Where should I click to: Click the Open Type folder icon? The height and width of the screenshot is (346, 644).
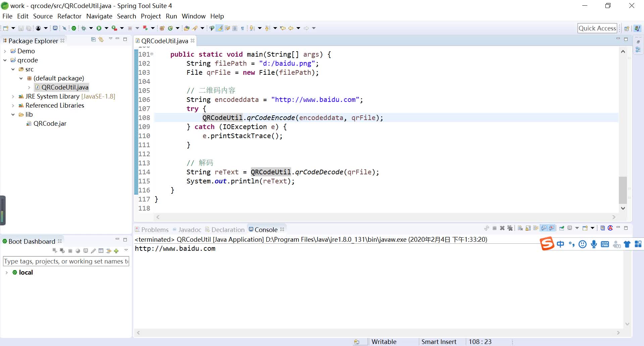point(187,28)
